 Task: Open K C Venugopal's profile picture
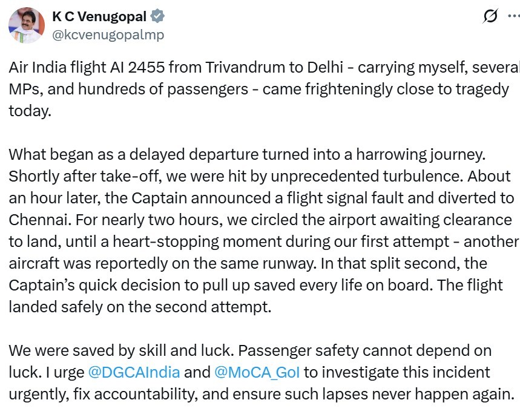[26, 26]
